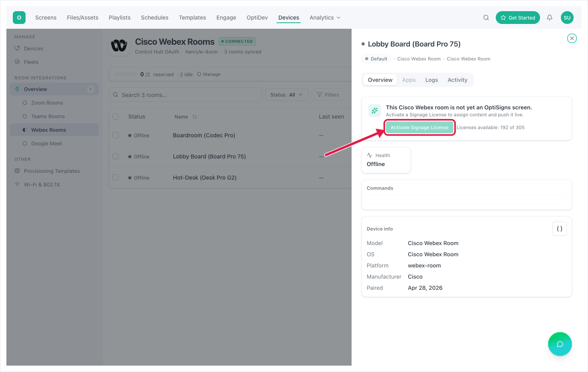Click the Cisco Webex logo icon

pyautogui.click(x=119, y=46)
